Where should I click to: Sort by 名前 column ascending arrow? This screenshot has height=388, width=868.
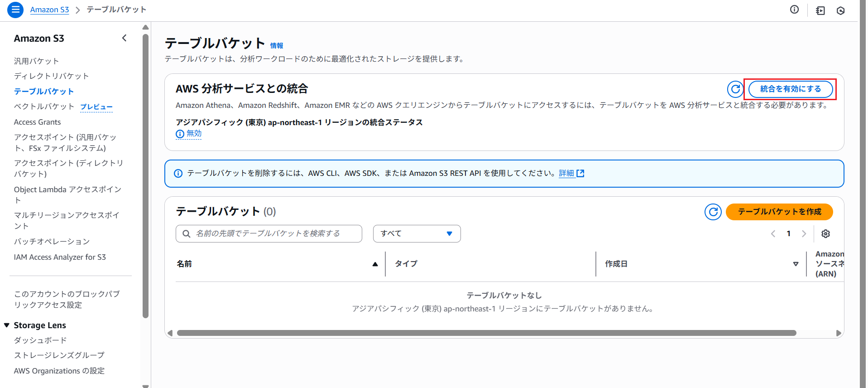click(x=375, y=264)
